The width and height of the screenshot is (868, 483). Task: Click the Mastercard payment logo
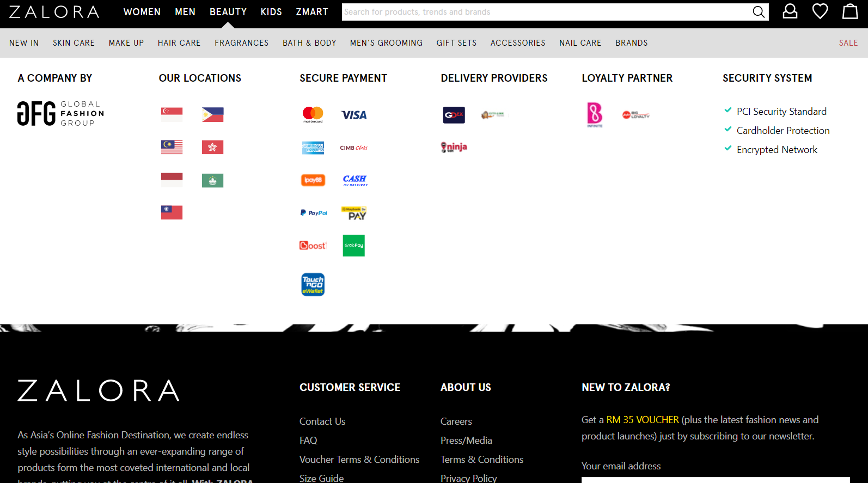[313, 114]
